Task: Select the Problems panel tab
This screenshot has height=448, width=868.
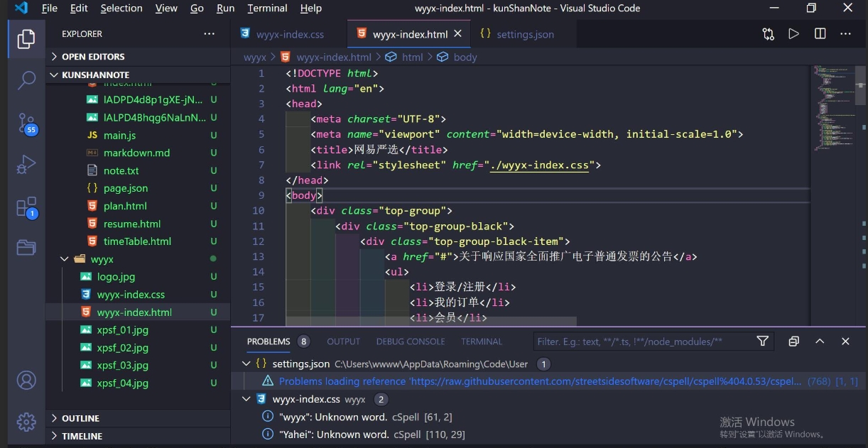Action: [268, 342]
